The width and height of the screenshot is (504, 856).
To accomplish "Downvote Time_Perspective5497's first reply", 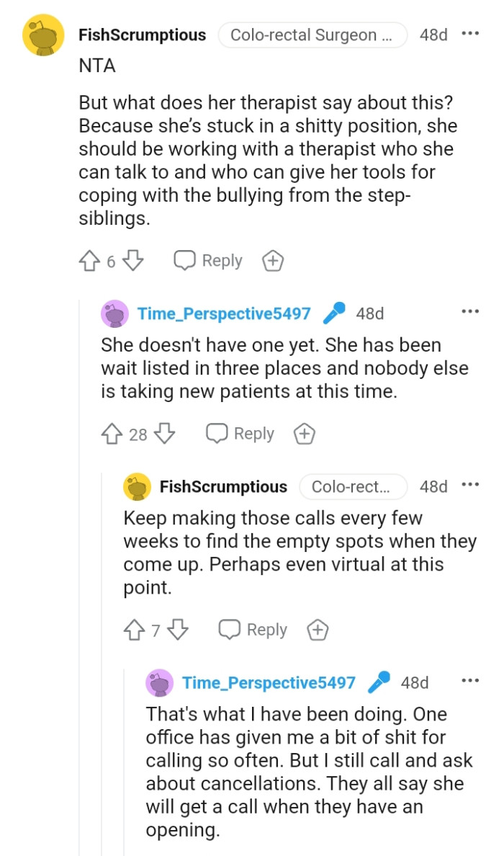I will click(164, 433).
